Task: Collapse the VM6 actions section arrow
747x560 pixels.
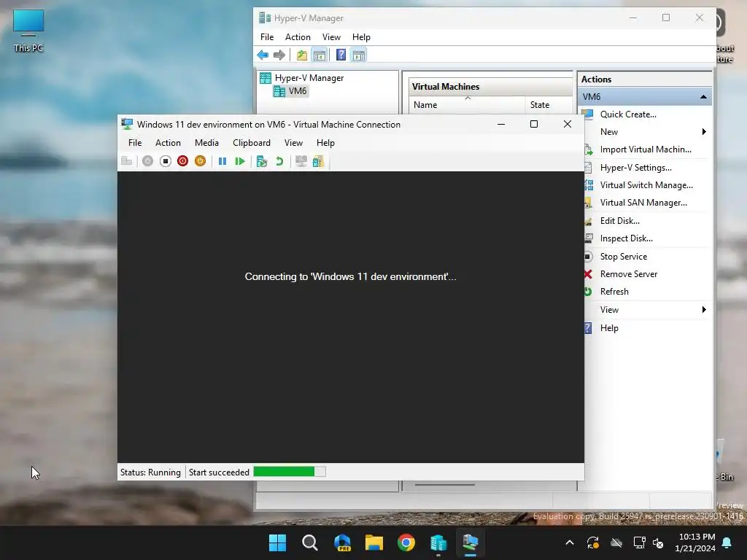Action: (x=703, y=97)
